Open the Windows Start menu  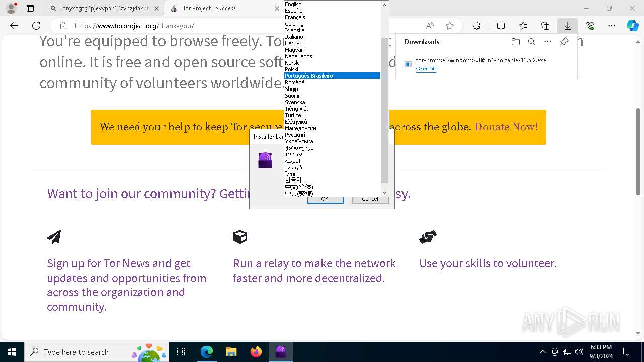coord(12,352)
